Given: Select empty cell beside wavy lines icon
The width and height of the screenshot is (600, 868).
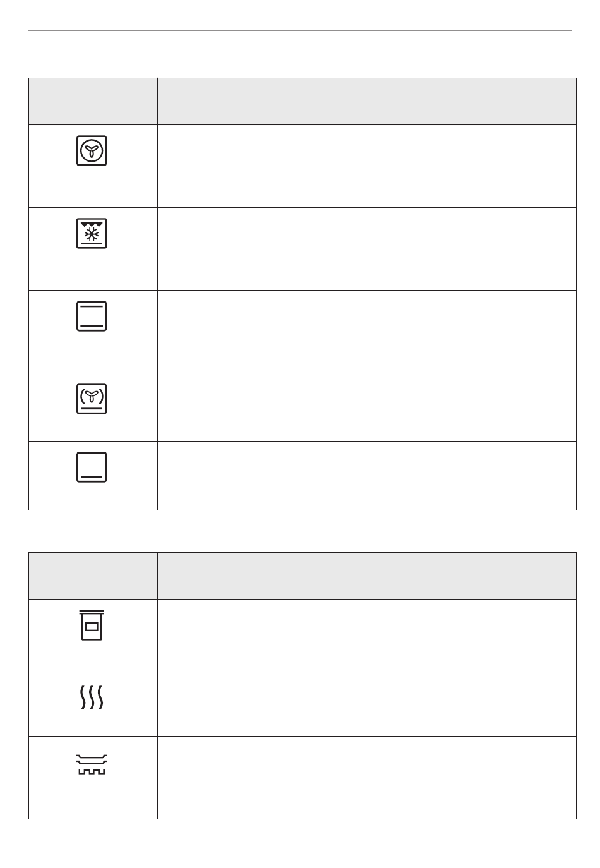Looking at the screenshot, I should [367, 702].
